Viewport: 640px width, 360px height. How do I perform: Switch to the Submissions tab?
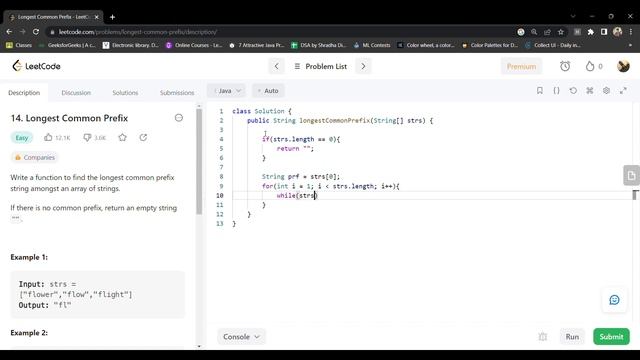177,93
